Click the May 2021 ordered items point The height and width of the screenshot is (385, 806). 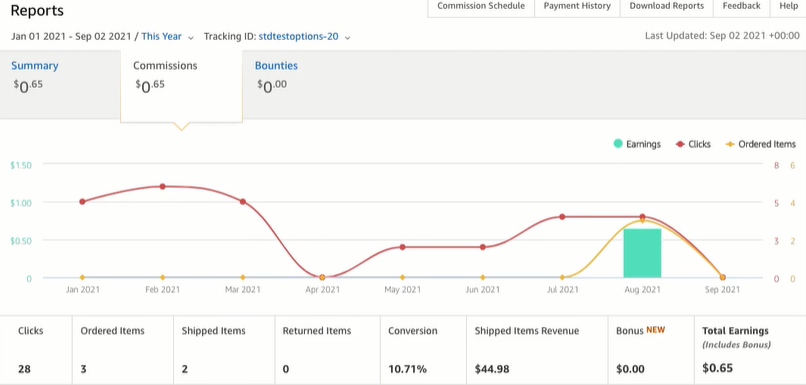(402, 278)
